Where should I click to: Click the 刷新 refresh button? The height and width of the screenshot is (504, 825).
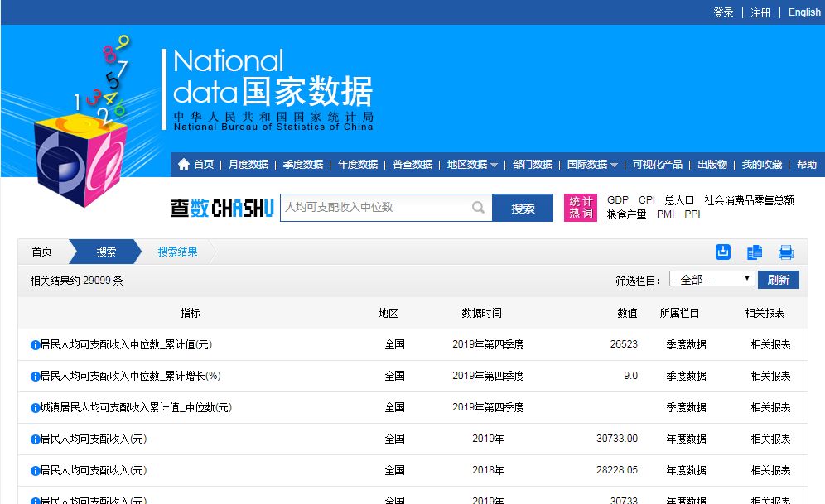click(x=778, y=279)
